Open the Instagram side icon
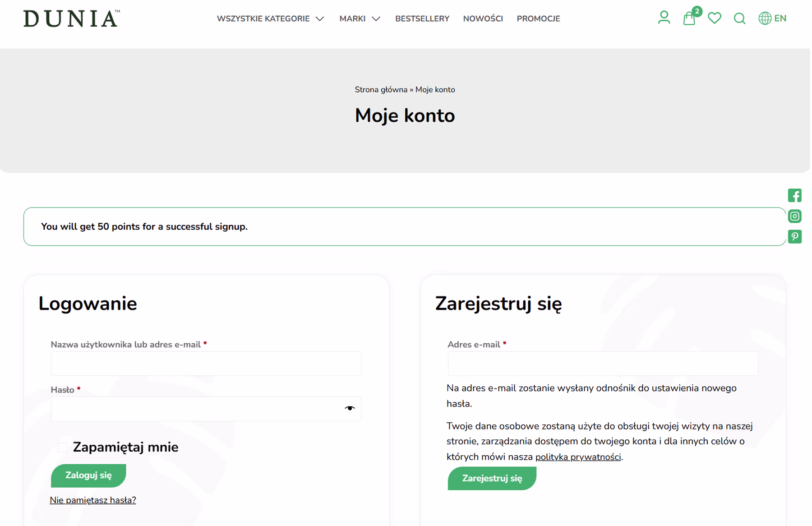 [x=794, y=216]
